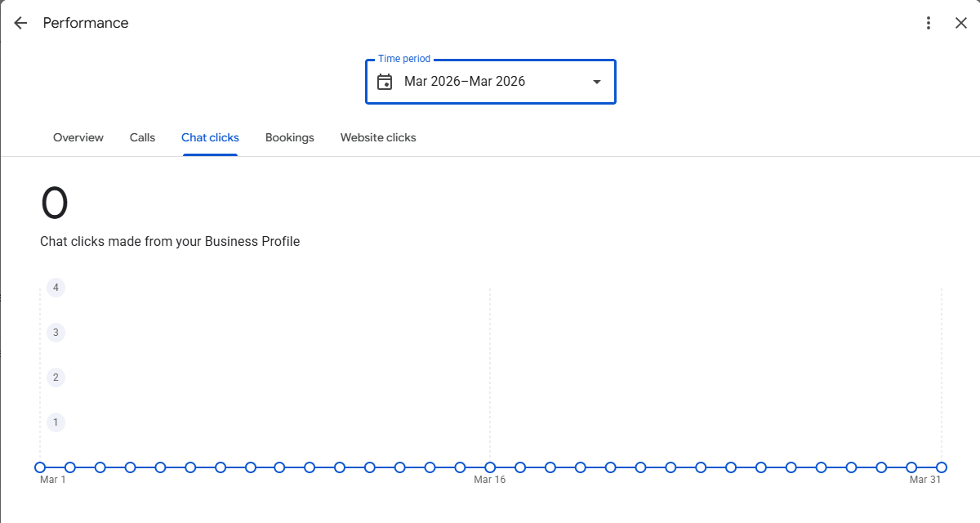The width and height of the screenshot is (980, 523).
Task: Go back using the arrow icon
Action: [x=20, y=23]
